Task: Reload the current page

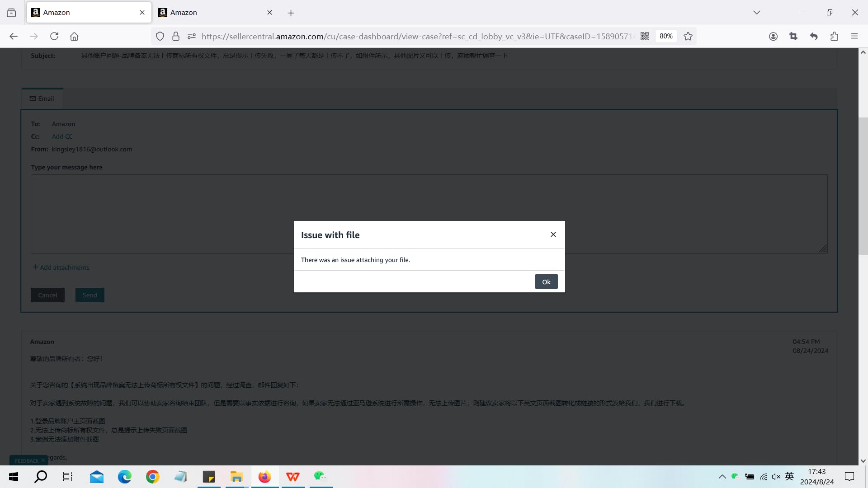Action: (54, 36)
